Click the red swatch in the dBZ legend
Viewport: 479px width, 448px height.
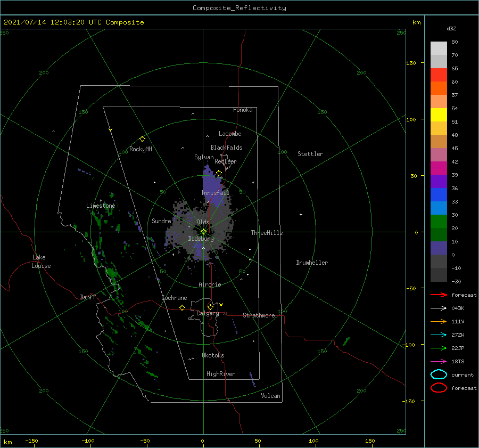coord(439,75)
